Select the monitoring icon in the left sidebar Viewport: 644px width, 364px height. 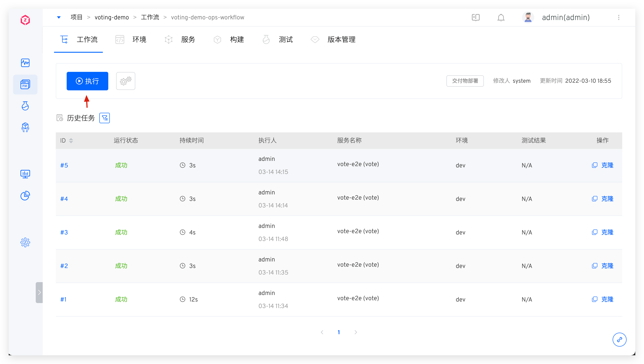click(x=25, y=63)
